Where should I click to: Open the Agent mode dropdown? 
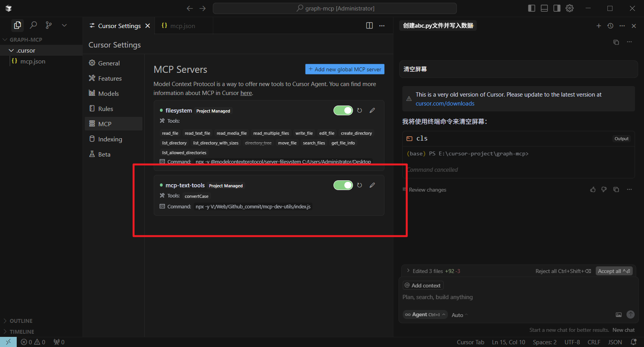425,315
